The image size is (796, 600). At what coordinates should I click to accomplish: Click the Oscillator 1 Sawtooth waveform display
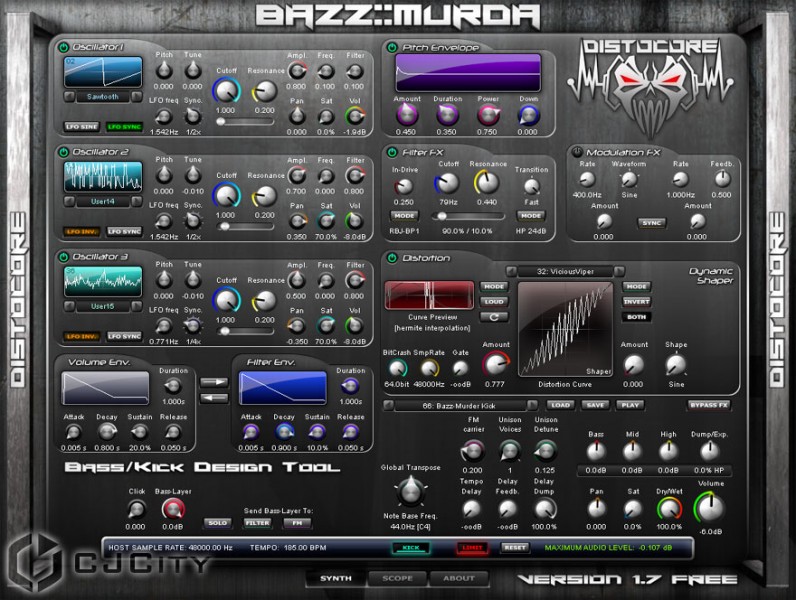pos(103,72)
